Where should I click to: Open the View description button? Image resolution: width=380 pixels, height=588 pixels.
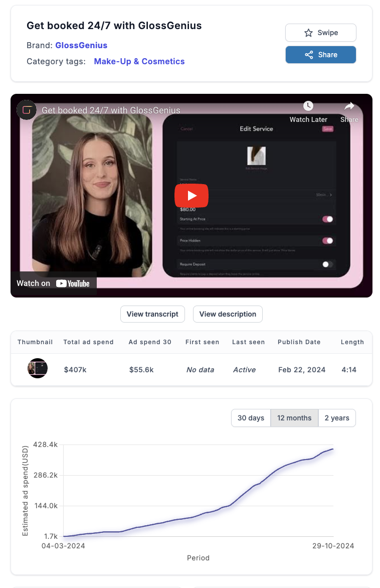(228, 314)
